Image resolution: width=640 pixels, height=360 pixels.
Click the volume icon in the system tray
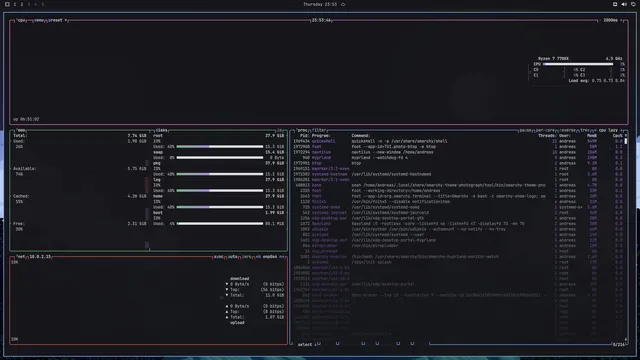tap(624, 4)
